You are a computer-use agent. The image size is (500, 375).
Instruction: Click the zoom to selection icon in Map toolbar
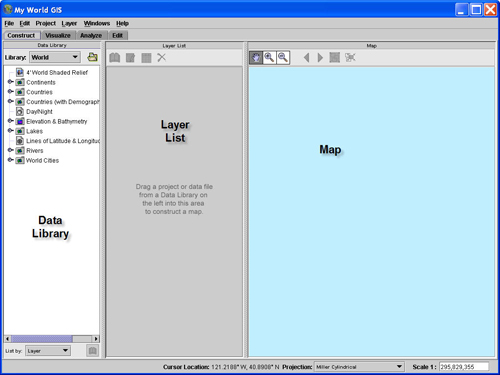click(350, 57)
